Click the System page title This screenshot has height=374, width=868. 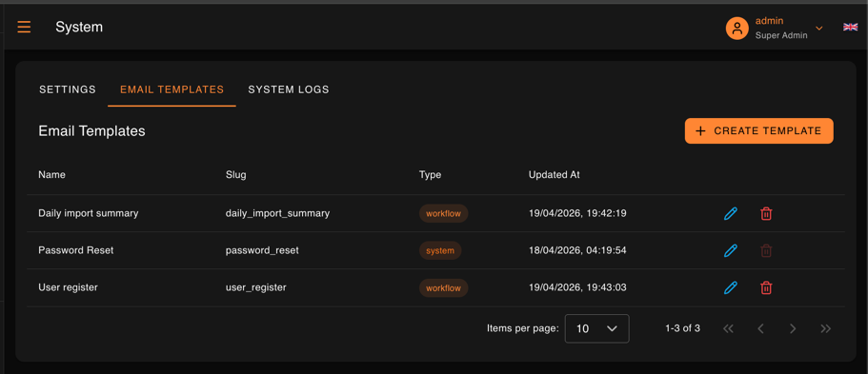(79, 27)
